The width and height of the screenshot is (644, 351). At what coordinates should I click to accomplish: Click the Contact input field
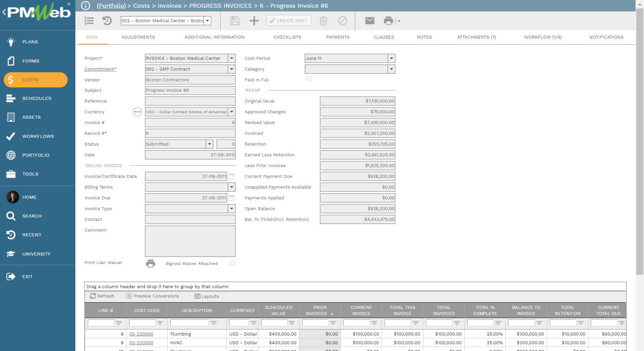click(190, 219)
